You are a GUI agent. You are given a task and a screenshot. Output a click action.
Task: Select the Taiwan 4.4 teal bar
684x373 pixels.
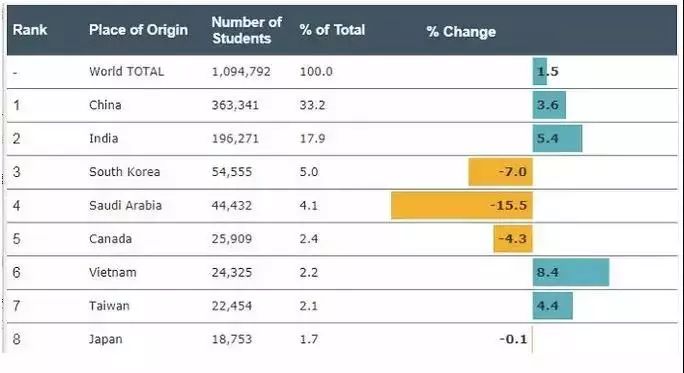[552, 306]
